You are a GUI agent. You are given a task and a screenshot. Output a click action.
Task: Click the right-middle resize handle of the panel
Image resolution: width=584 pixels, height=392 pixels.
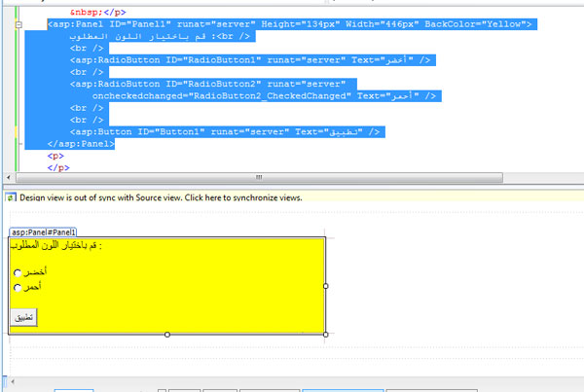(325, 286)
